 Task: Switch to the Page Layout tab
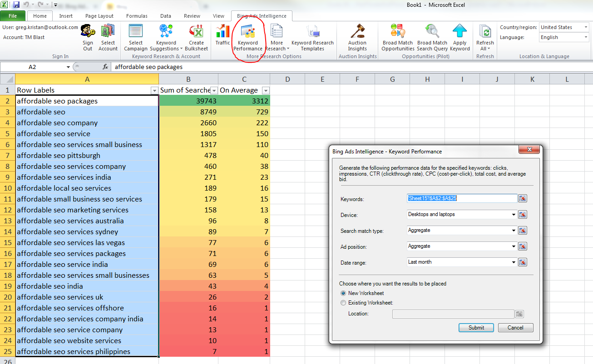(x=99, y=16)
